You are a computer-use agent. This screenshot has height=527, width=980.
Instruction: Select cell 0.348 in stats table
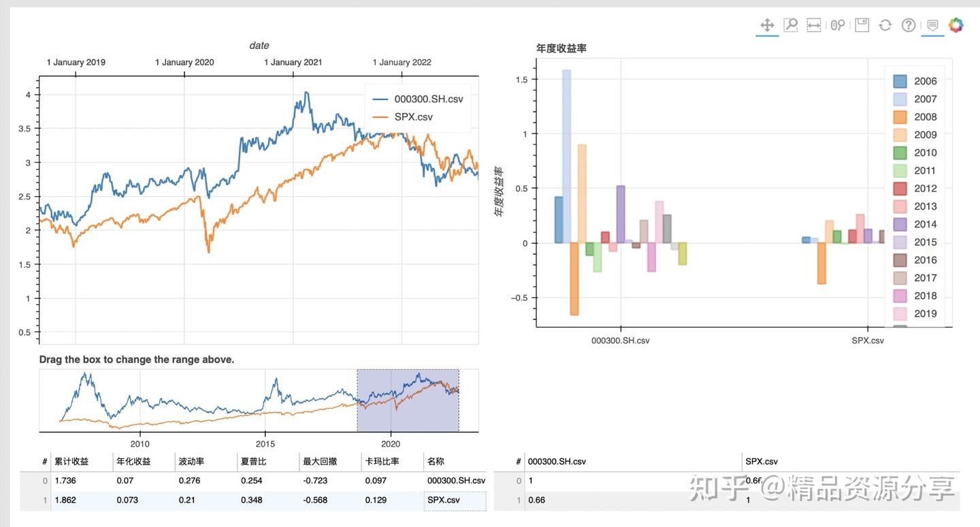coord(268,500)
